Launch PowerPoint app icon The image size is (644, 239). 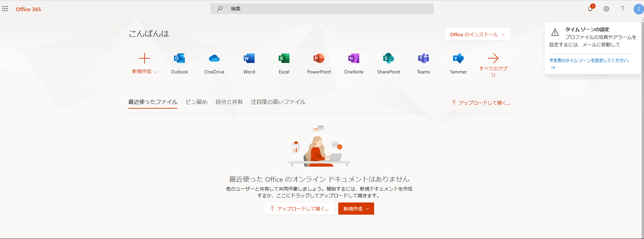coord(319,58)
